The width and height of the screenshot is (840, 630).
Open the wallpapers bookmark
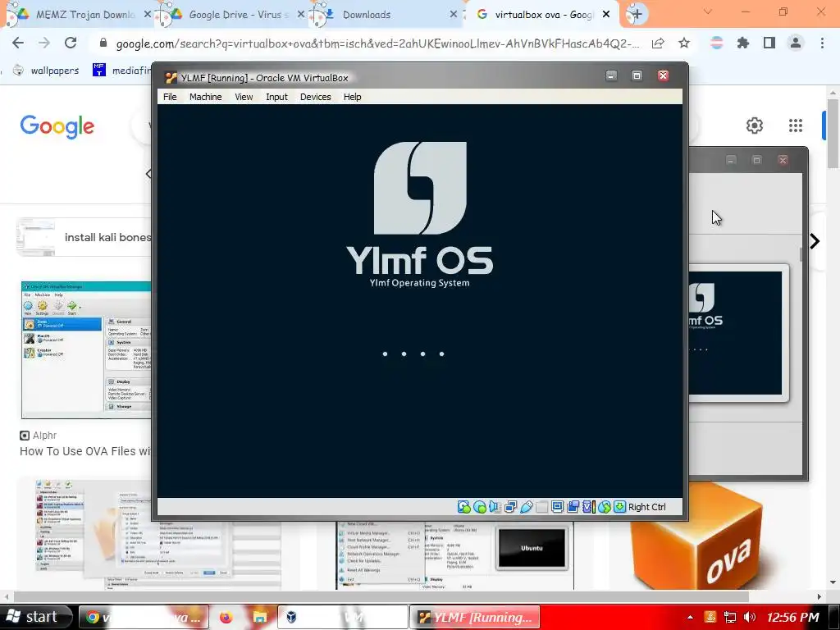click(x=46, y=71)
